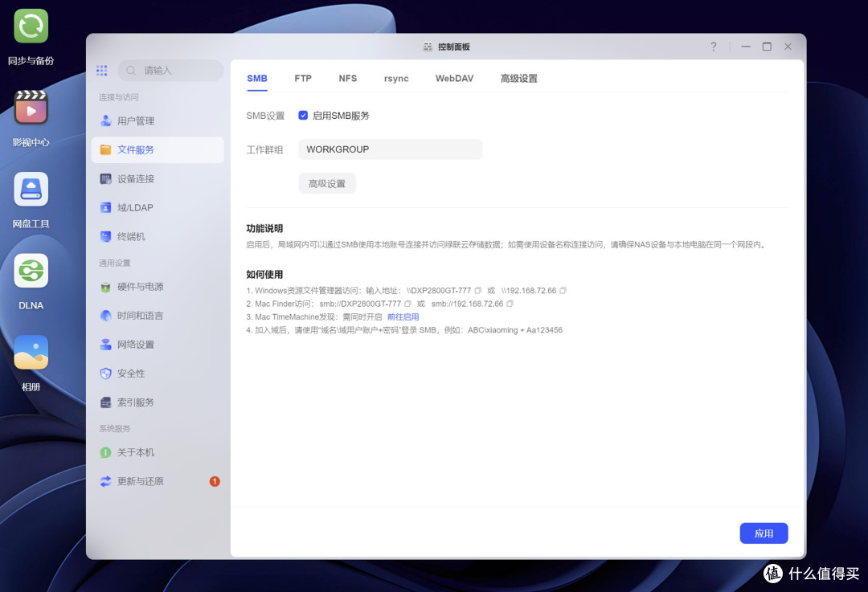This screenshot has width=868, height=592.
Task: Follow the 前往启用 link
Action: tap(403, 317)
